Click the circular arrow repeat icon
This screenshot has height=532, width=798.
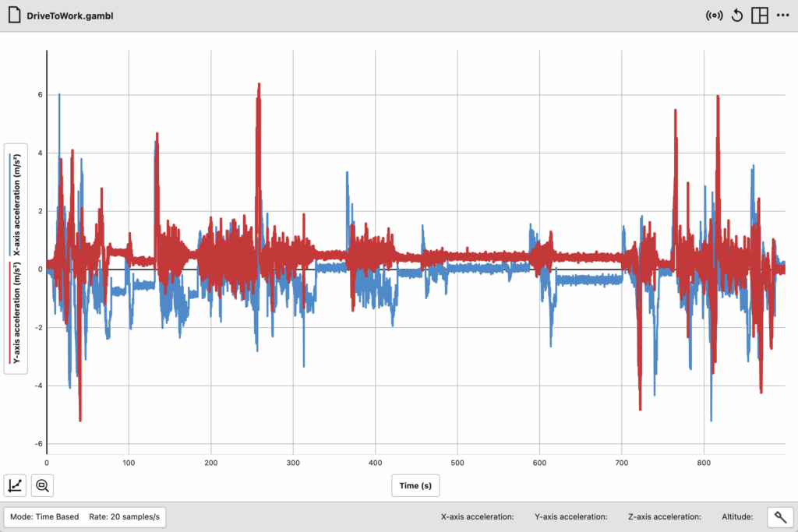coord(737,16)
